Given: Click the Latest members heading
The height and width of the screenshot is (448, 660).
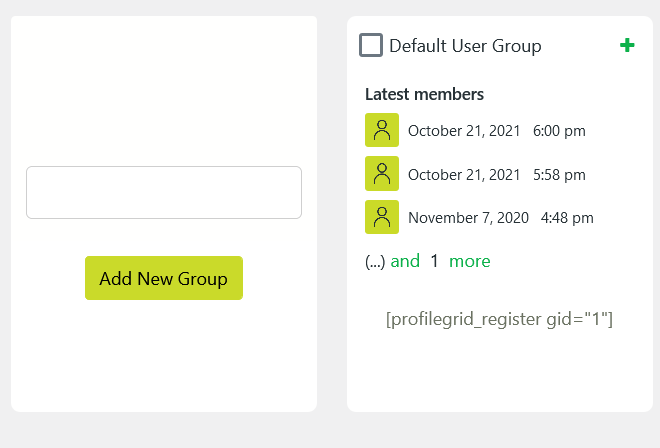Looking at the screenshot, I should tap(424, 94).
